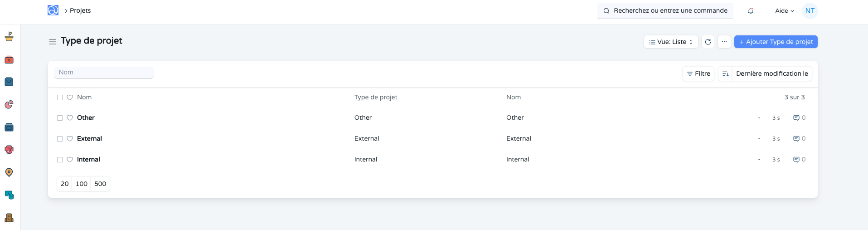Click the app logo icon in header

coord(53,10)
